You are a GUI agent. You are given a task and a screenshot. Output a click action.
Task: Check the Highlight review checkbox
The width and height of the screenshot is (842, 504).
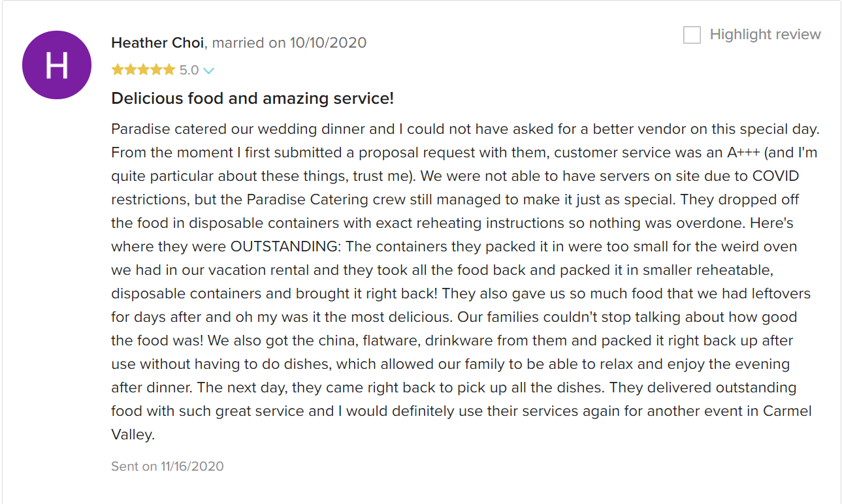click(x=692, y=35)
